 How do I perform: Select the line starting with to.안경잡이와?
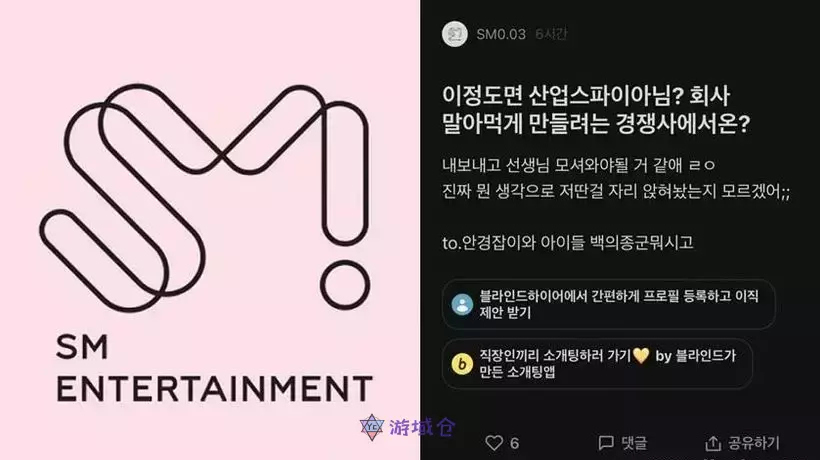pos(568,243)
